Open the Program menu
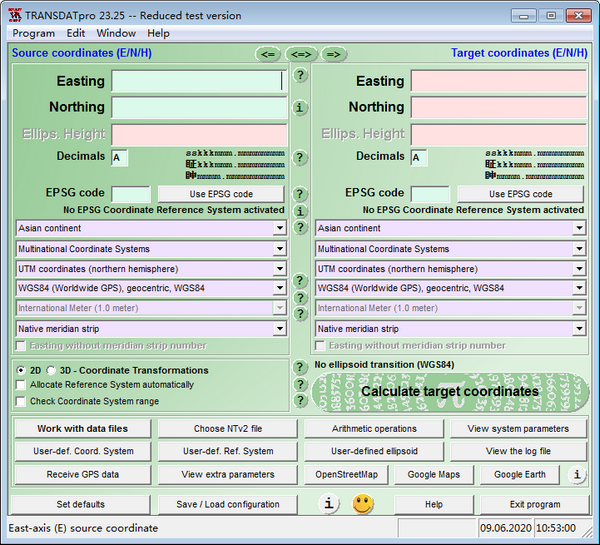Screen dimensions: 600x545 (x=34, y=33)
